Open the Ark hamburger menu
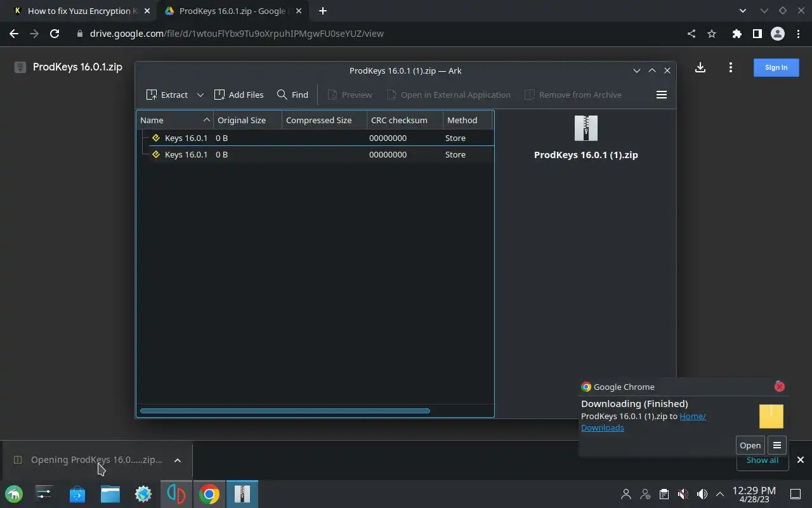This screenshot has width=812, height=508. [662, 95]
